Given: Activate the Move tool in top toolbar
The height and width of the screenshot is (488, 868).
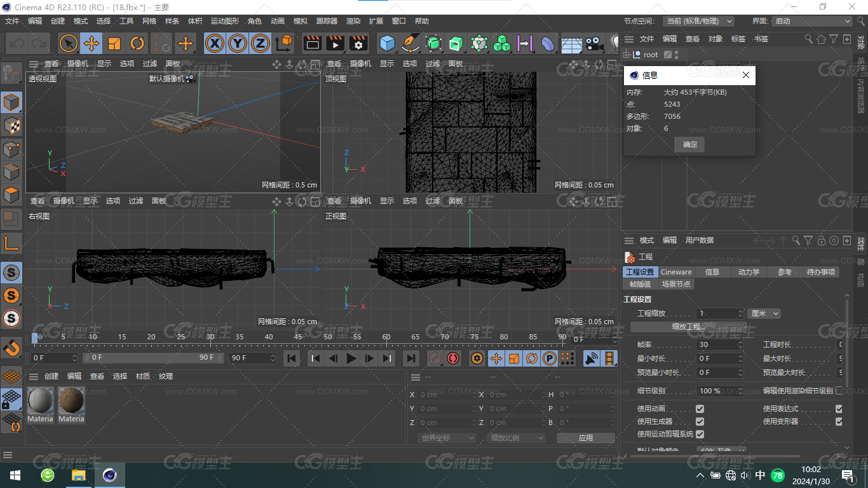Looking at the screenshot, I should (x=92, y=43).
